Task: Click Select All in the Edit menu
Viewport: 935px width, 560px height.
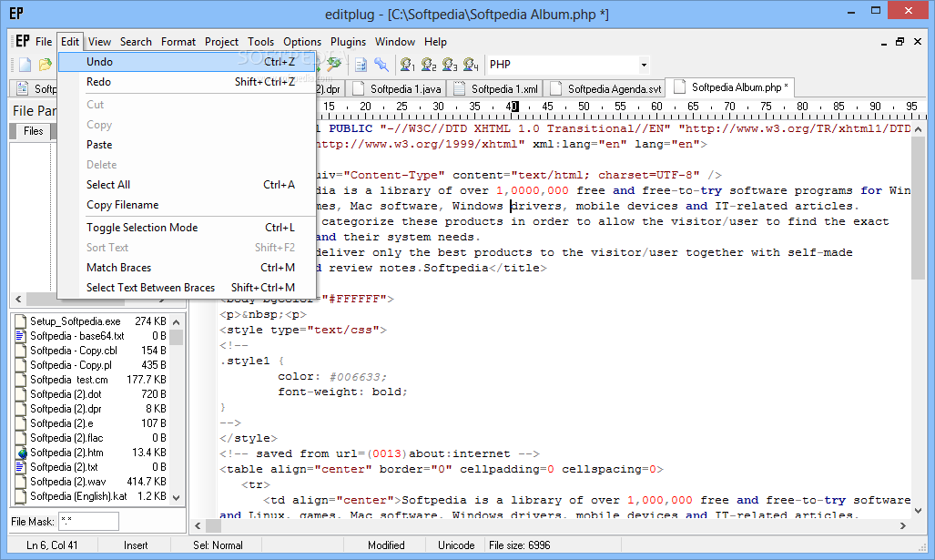Action: (x=187, y=184)
